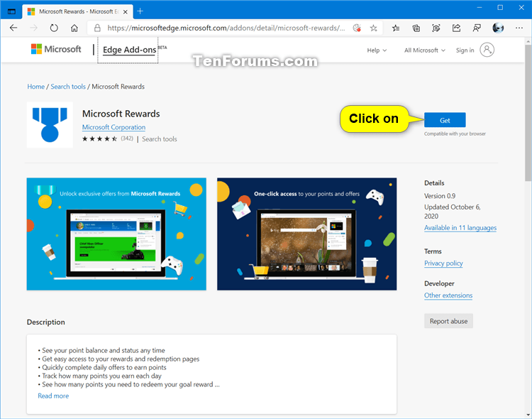Expand description with Read more

[x=53, y=396]
